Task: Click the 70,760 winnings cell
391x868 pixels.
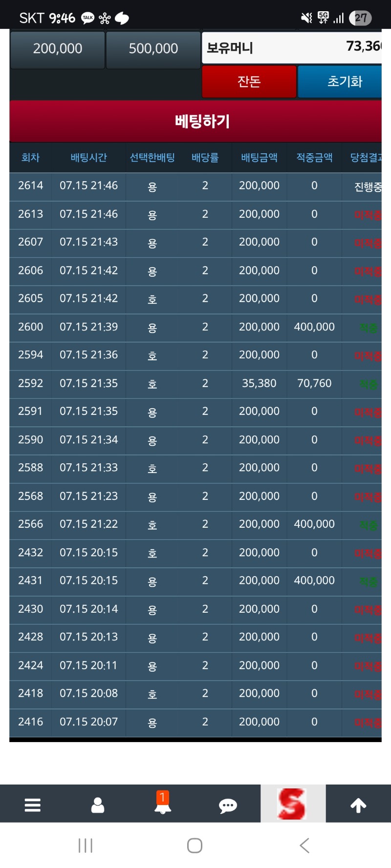Action: click(x=314, y=383)
